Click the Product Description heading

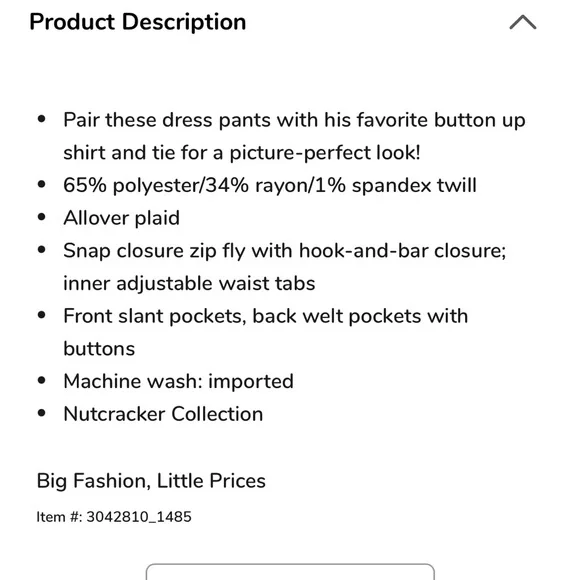pos(138,22)
